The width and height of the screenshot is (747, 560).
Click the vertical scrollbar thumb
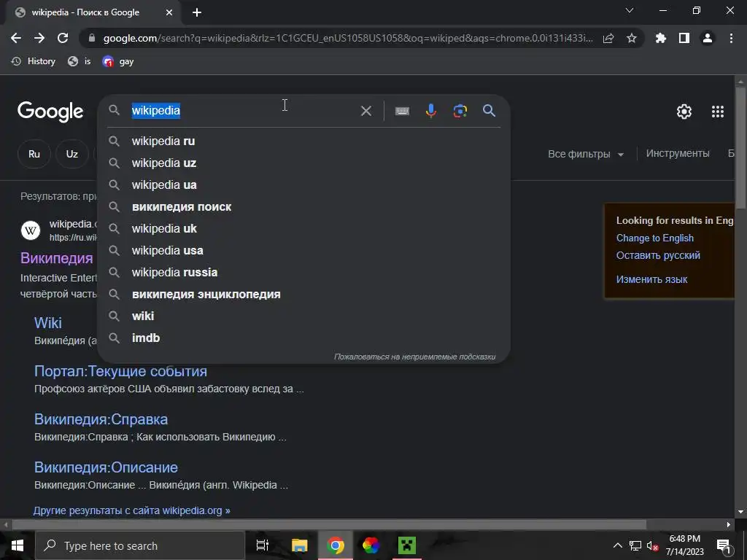click(x=740, y=147)
